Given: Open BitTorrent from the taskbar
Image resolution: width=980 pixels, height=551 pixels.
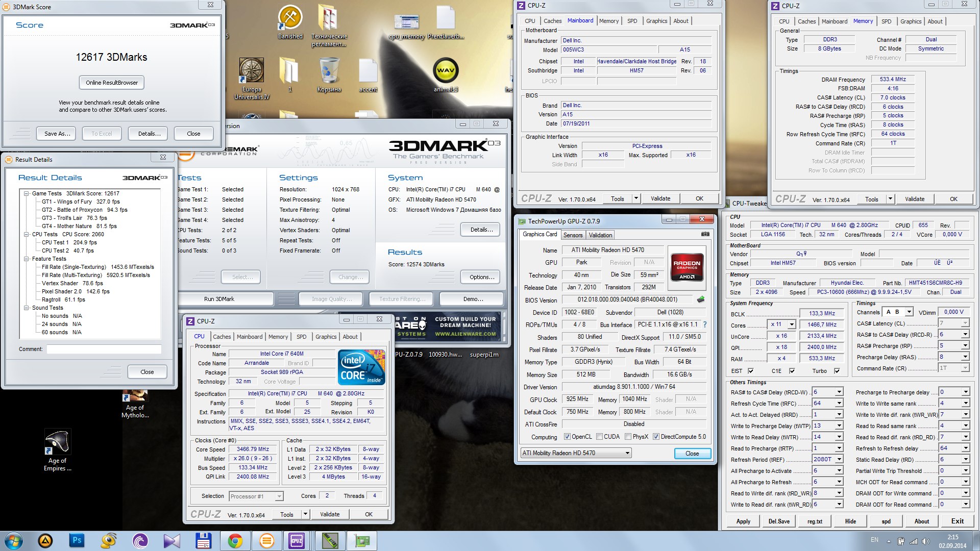Looking at the screenshot, I should (140, 540).
